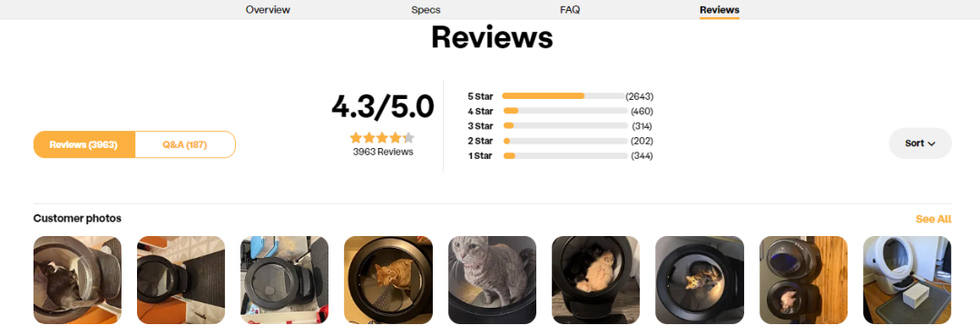Filter by 3 Star rating row
Image resolution: width=980 pixels, height=335 pixels.
[561, 125]
